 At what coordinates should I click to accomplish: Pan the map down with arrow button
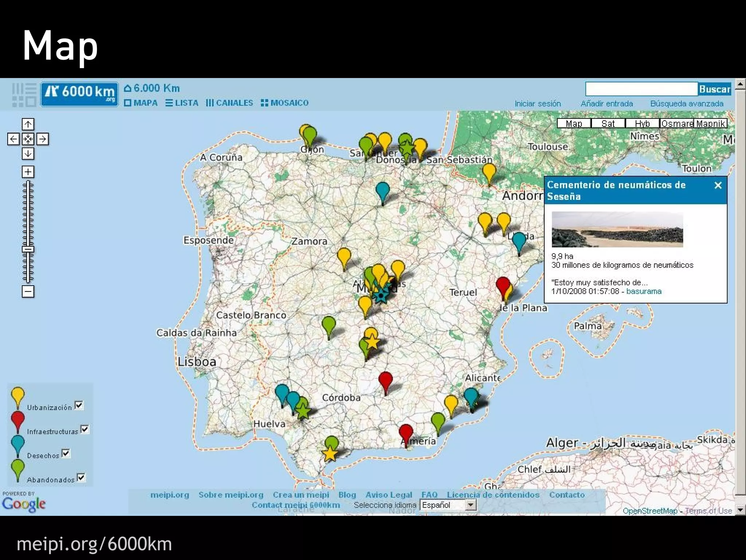pos(28,153)
